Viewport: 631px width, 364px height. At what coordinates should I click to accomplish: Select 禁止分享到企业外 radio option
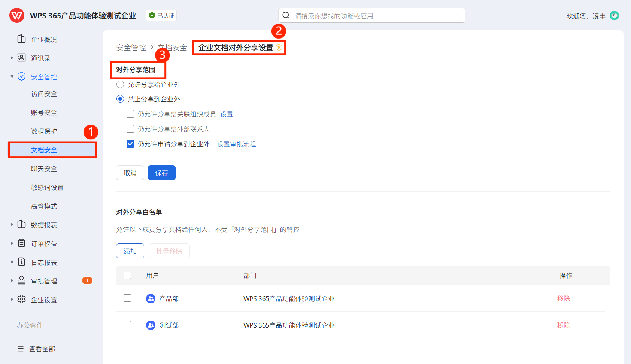click(120, 99)
